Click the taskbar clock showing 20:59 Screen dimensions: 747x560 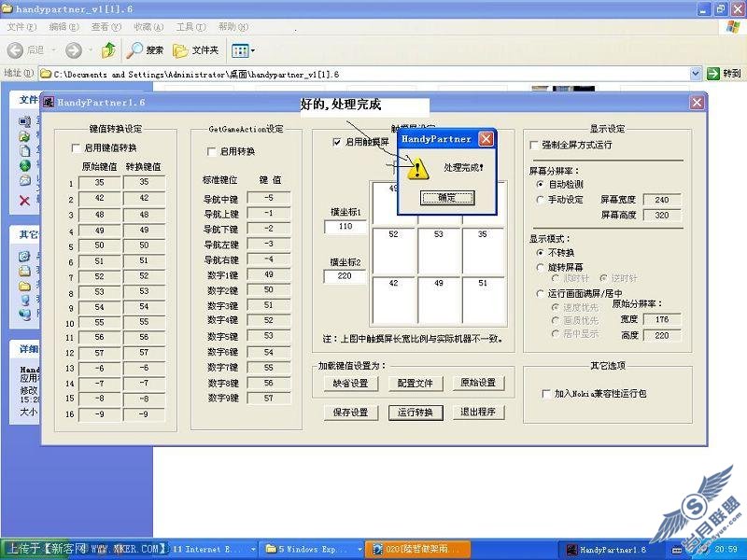[x=726, y=549]
